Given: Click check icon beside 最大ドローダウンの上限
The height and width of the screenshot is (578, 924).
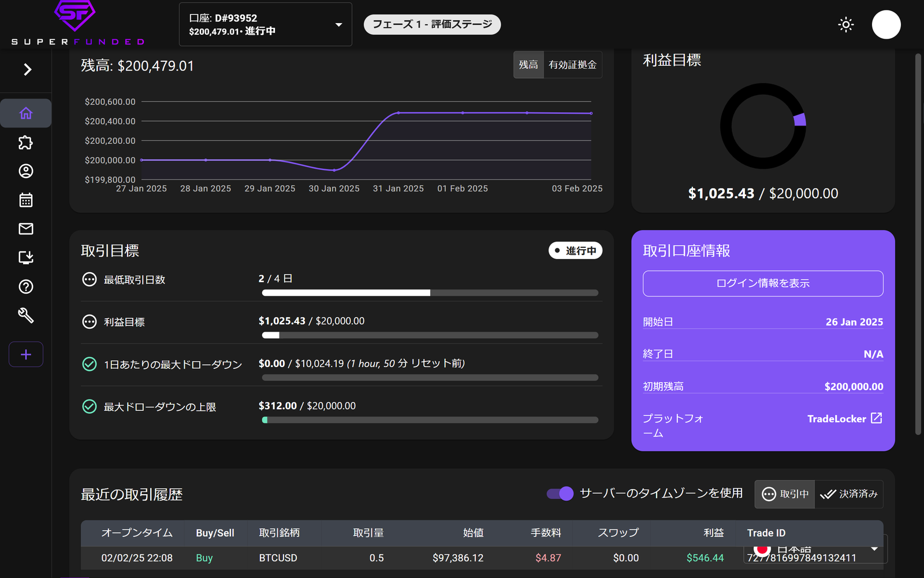Looking at the screenshot, I should (90, 407).
